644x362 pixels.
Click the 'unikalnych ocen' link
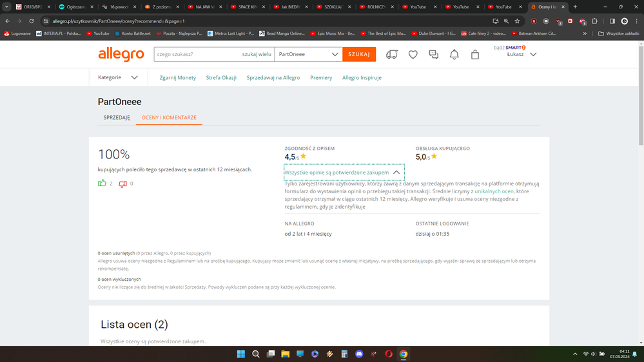pos(494,191)
